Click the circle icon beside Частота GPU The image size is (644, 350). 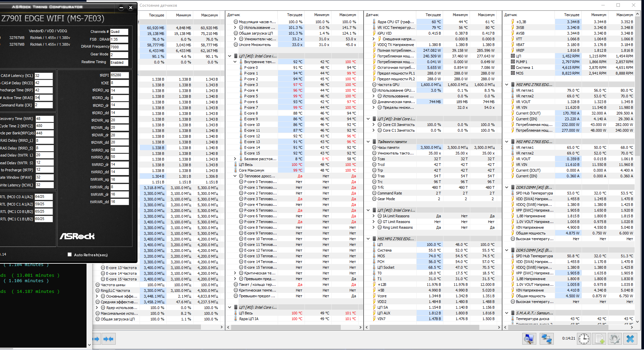pyautogui.click(x=374, y=85)
